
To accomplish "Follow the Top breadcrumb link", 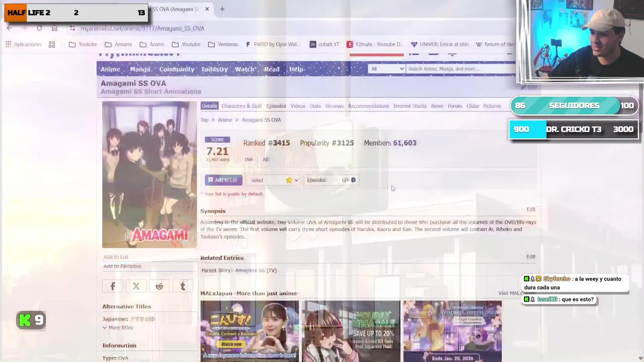I will 204,120.
